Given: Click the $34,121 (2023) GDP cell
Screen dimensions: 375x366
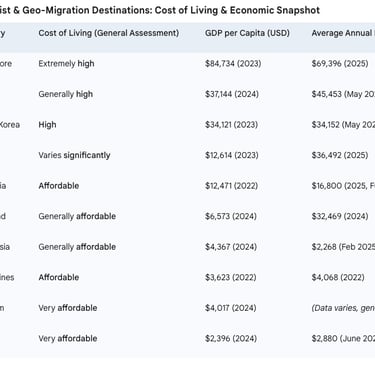Looking at the screenshot, I should [x=231, y=125].
